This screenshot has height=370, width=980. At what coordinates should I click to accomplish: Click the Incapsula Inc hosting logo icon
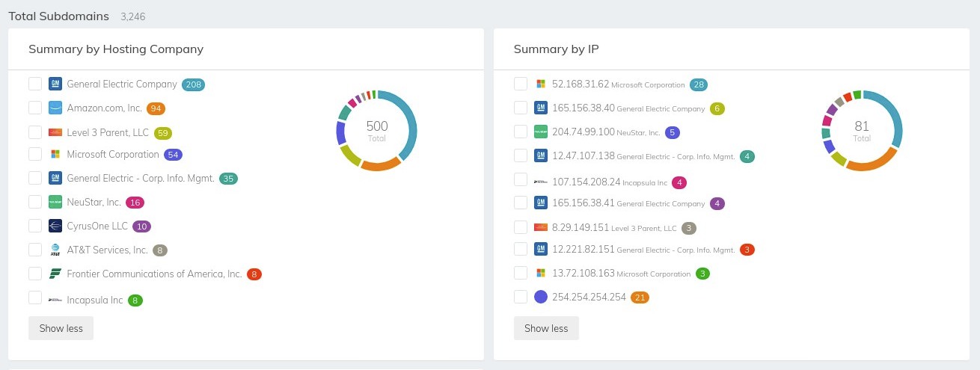[55, 300]
